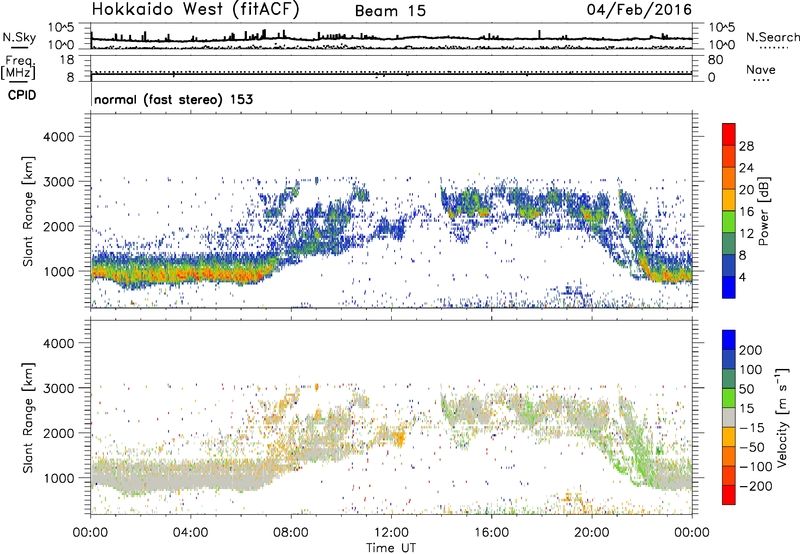
Task: Click the red bottom of velocity colorbar
Action: (x=729, y=495)
